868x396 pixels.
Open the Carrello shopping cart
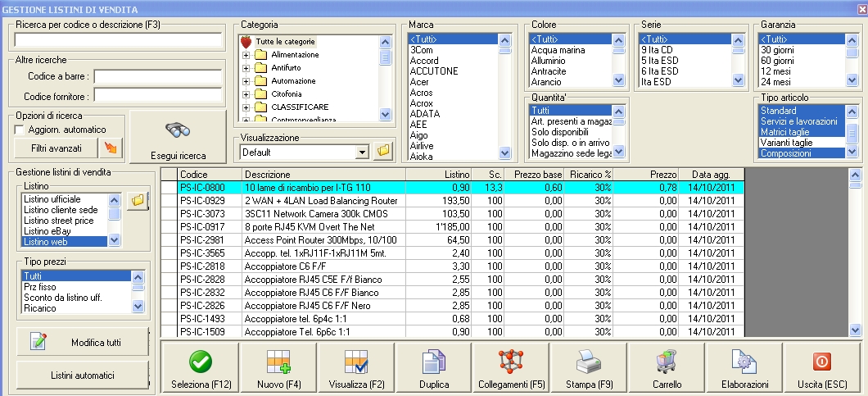tap(667, 368)
